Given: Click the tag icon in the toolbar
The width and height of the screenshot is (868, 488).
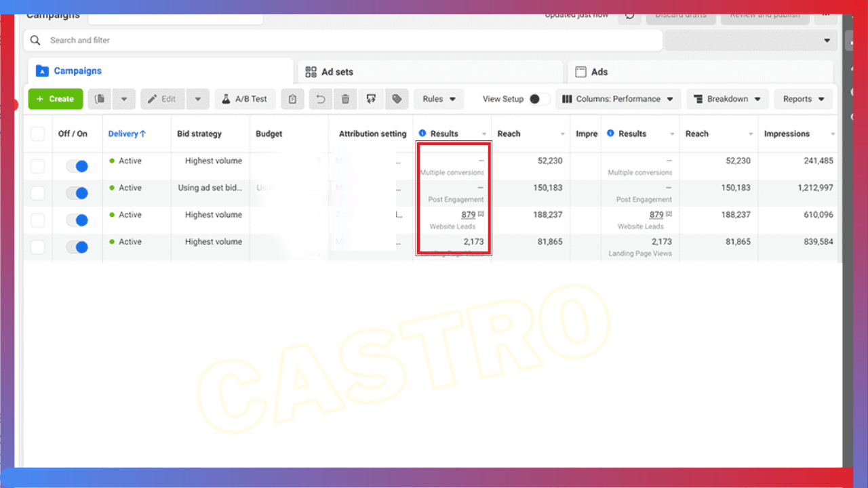Looking at the screenshot, I should pos(397,99).
